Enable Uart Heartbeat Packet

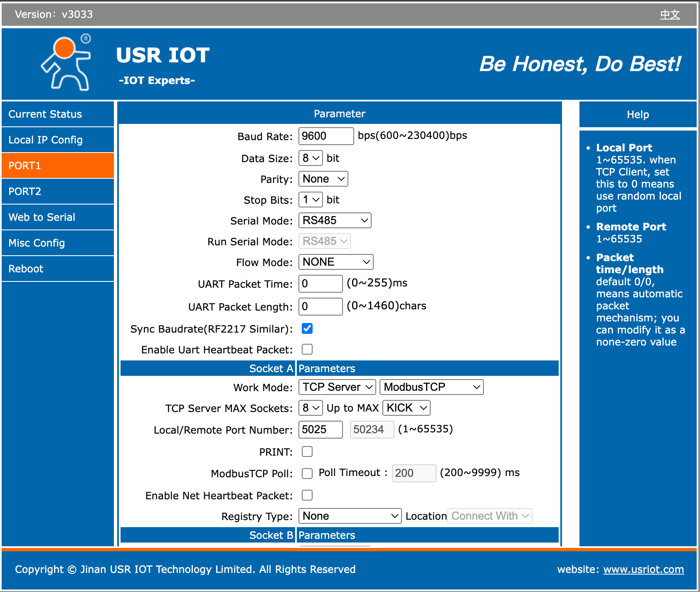tap(307, 349)
